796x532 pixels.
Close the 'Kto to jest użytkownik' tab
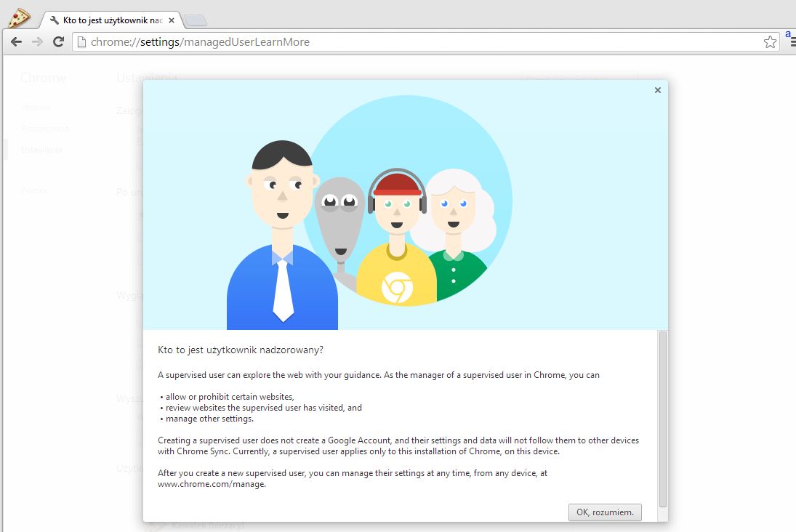[x=172, y=20]
